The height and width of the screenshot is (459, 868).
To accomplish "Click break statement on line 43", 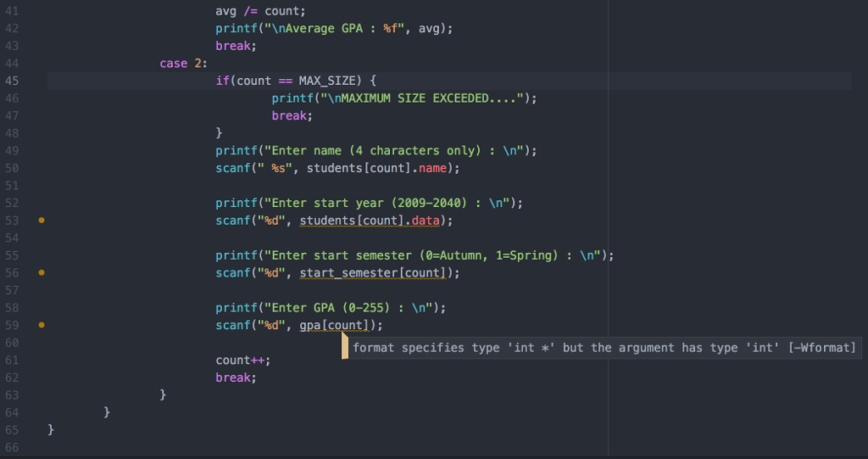I will click(x=236, y=46).
